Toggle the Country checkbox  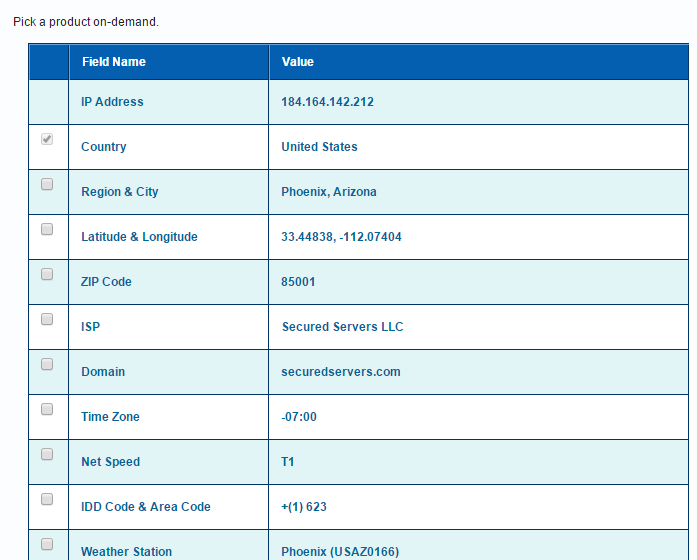tap(47, 139)
